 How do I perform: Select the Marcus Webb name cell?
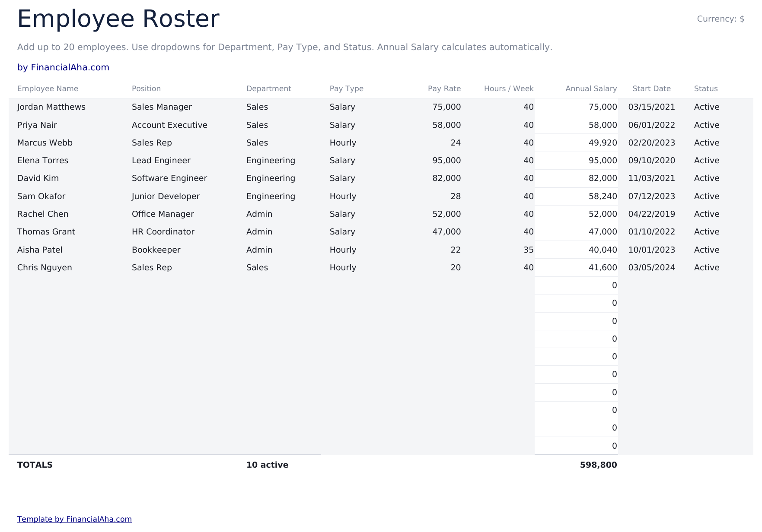[66, 143]
